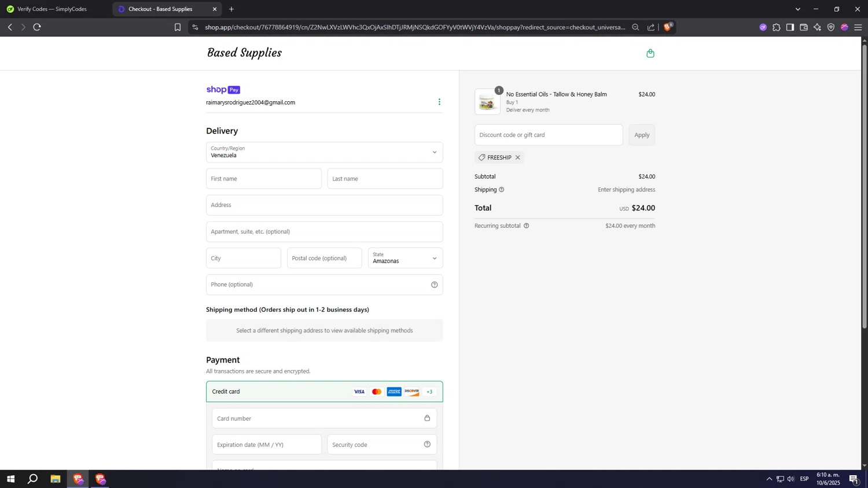Viewport: 868px width, 488px height.
Task: Click the browser address bar URL
Action: tap(415, 27)
